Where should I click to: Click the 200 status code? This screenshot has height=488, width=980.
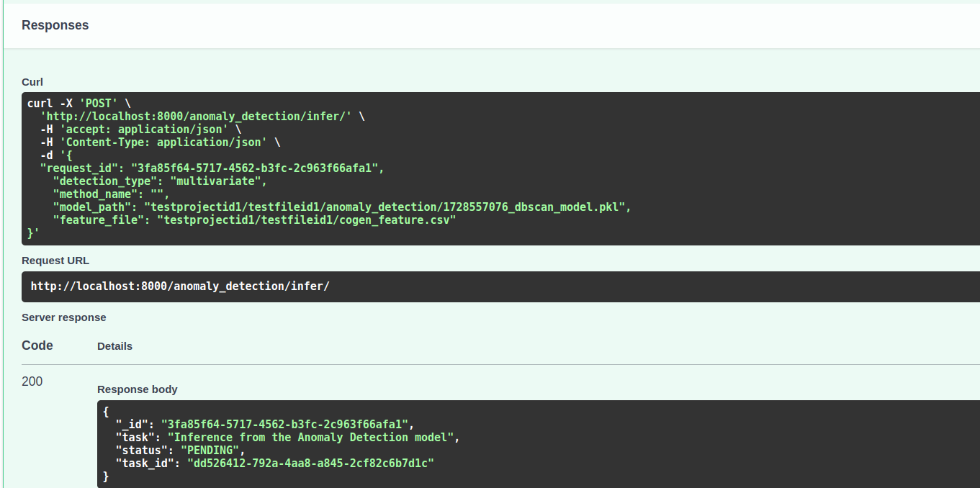click(x=32, y=381)
